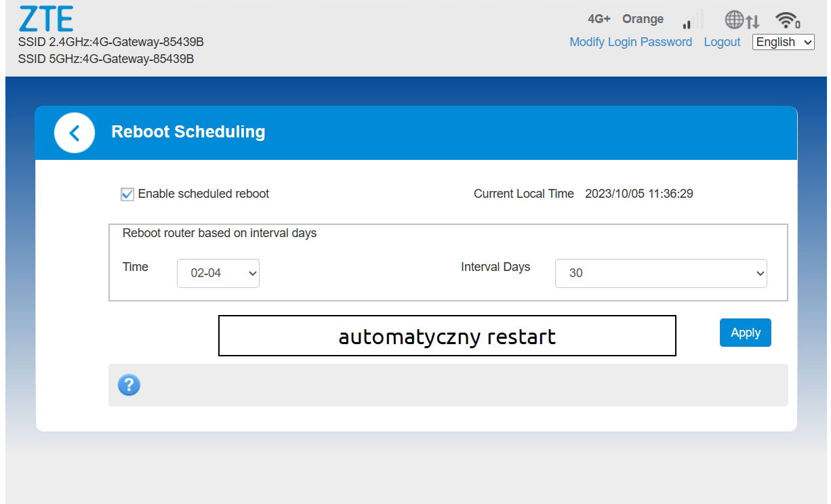Expand the Interval Days dropdown set to 30

pos(660,273)
